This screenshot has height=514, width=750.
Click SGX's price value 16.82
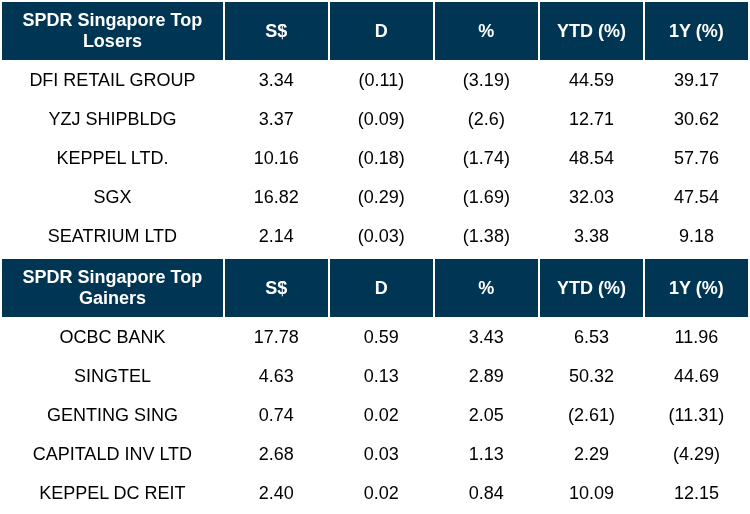(x=276, y=197)
